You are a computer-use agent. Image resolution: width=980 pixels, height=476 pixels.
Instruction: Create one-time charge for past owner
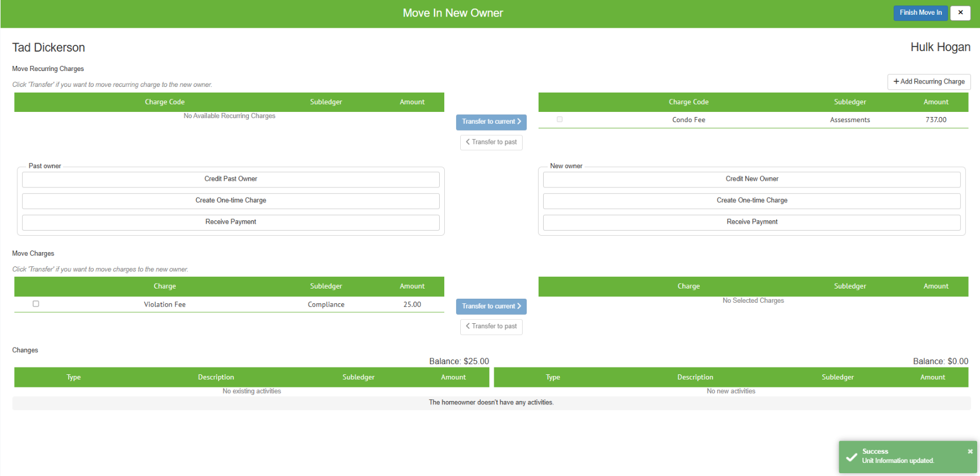click(x=231, y=201)
